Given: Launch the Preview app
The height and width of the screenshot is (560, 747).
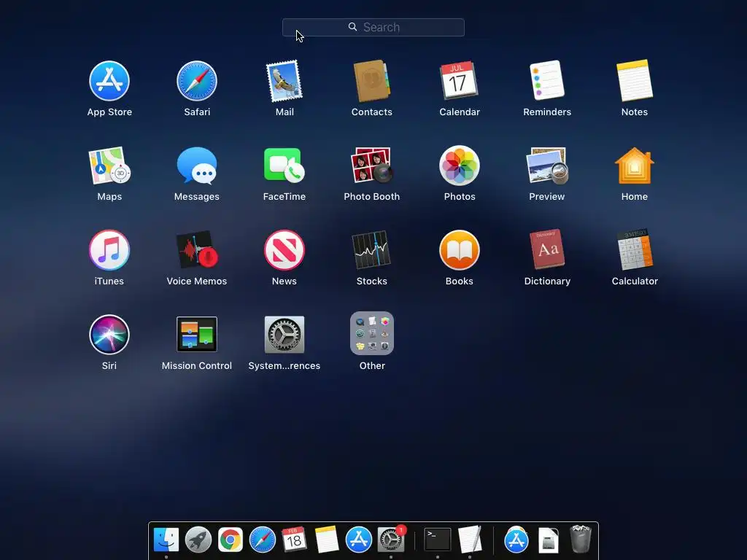Looking at the screenshot, I should click(x=547, y=166).
